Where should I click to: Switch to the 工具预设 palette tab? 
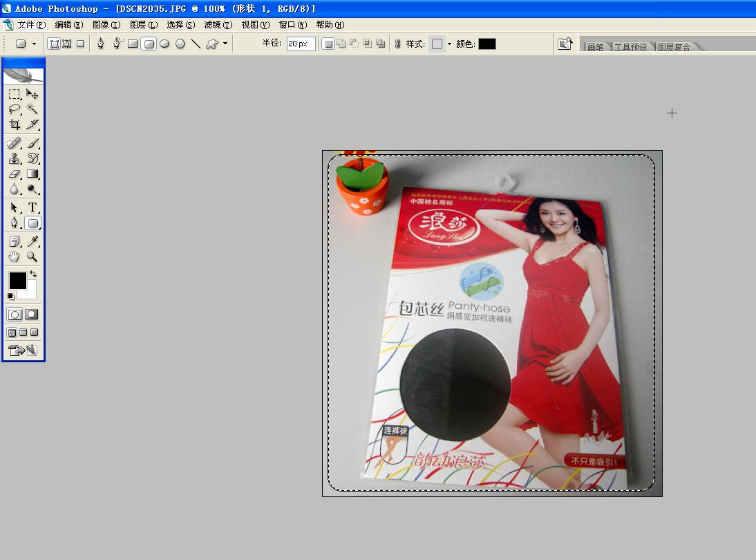(x=630, y=47)
